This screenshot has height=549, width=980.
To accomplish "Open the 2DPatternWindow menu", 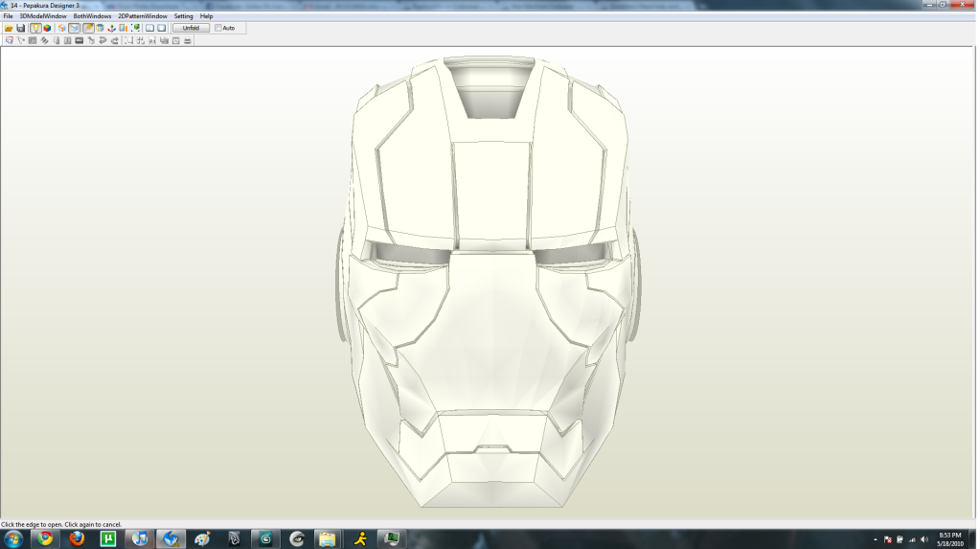I will [143, 16].
